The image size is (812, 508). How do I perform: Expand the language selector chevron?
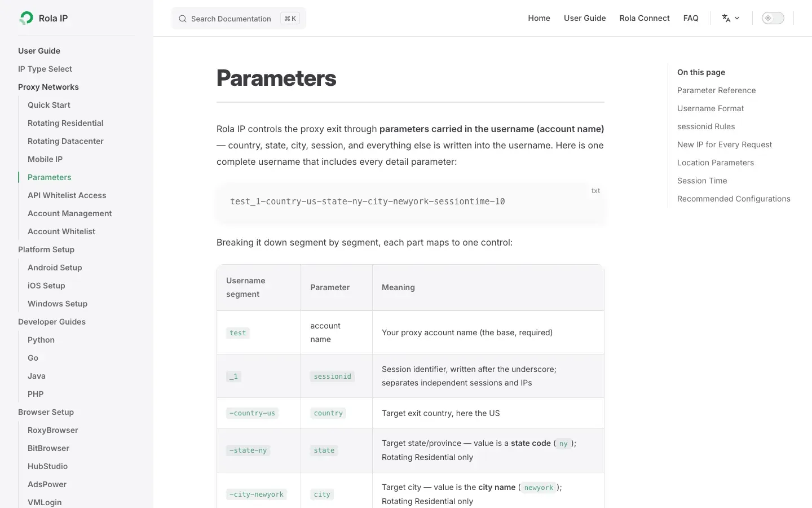[x=737, y=18]
